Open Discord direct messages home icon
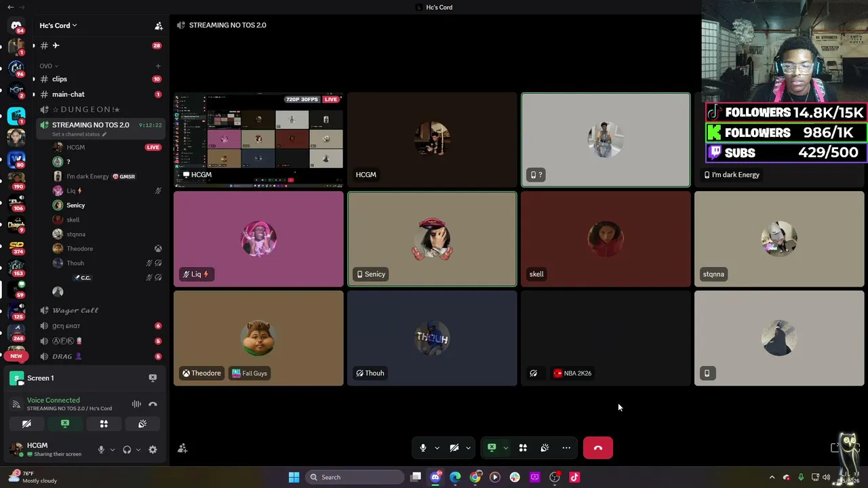868x488 pixels. coord(16,26)
